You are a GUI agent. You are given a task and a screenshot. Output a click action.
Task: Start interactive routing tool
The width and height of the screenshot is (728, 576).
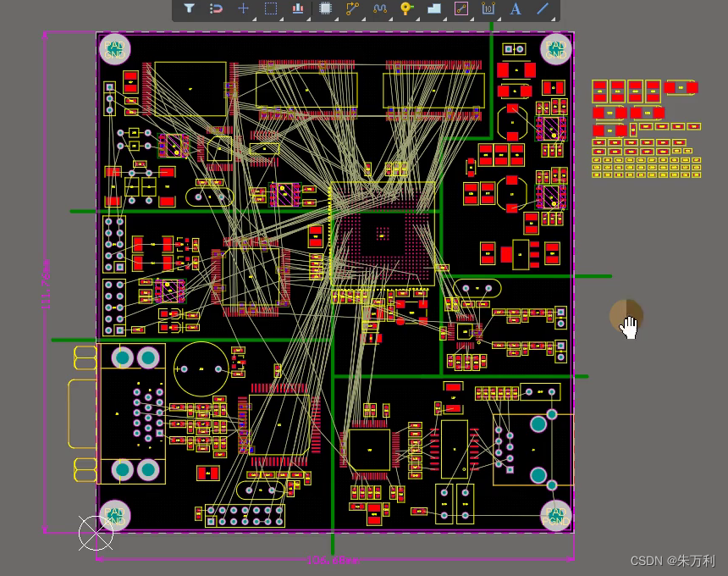352,8
